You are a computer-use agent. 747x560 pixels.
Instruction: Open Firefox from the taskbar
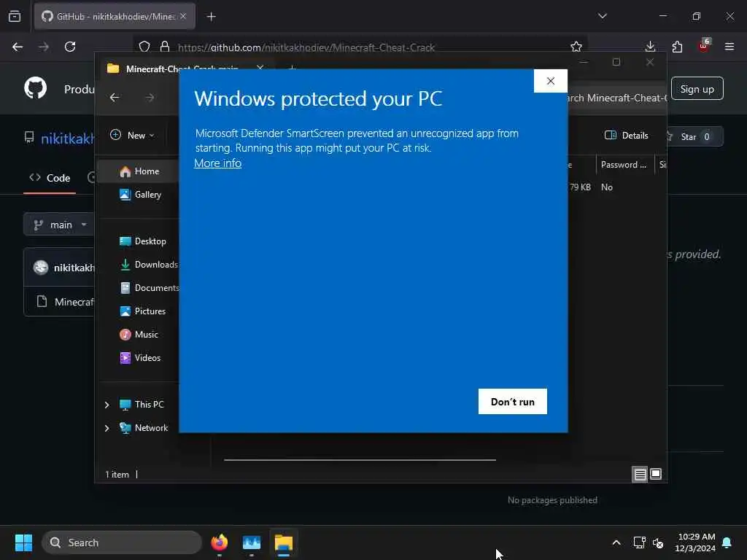coord(219,542)
